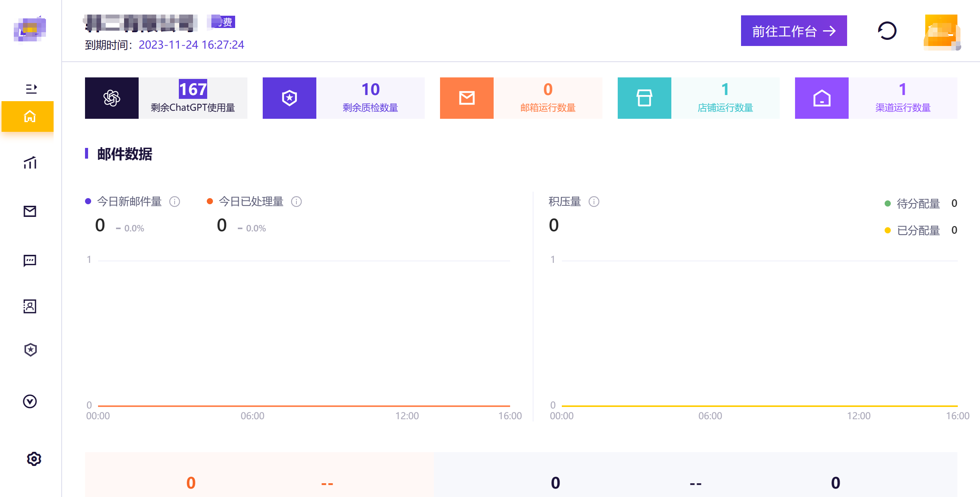Image resolution: width=980 pixels, height=497 pixels.
Task: Toggle the 今日已处理量 legend series
Action: point(245,202)
